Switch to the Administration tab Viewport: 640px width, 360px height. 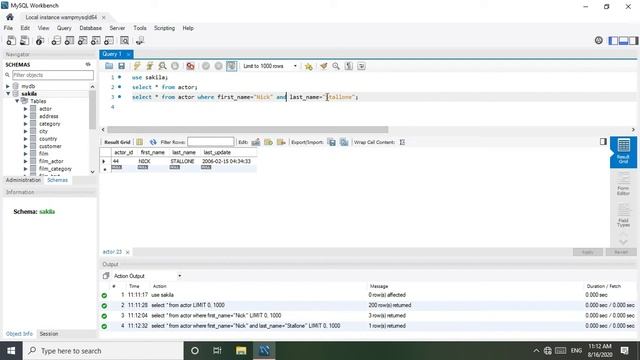(23, 180)
